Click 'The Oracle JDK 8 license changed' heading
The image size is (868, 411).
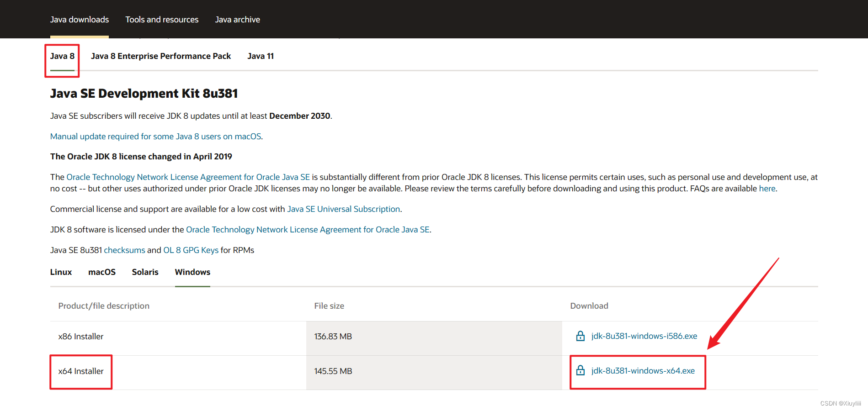pyautogui.click(x=141, y=157)
